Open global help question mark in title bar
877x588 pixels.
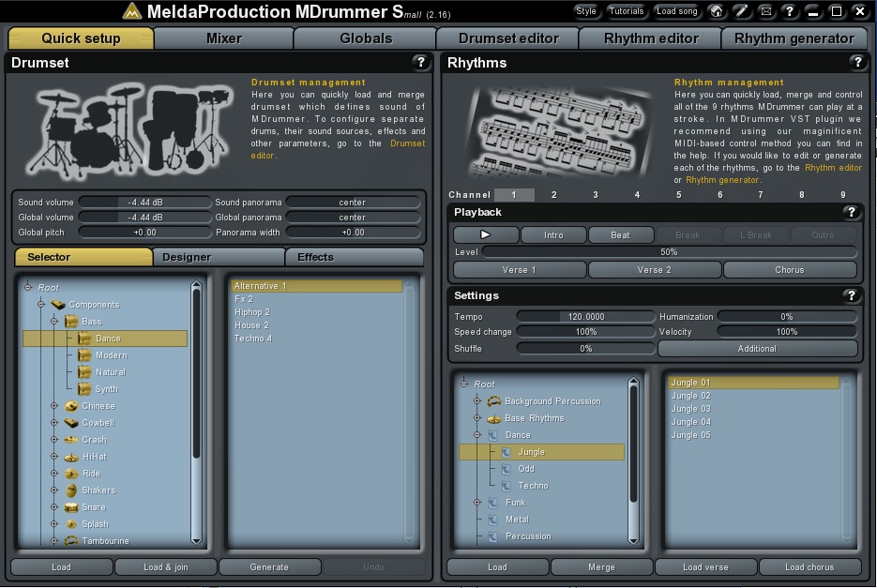[x=789, y=11]
